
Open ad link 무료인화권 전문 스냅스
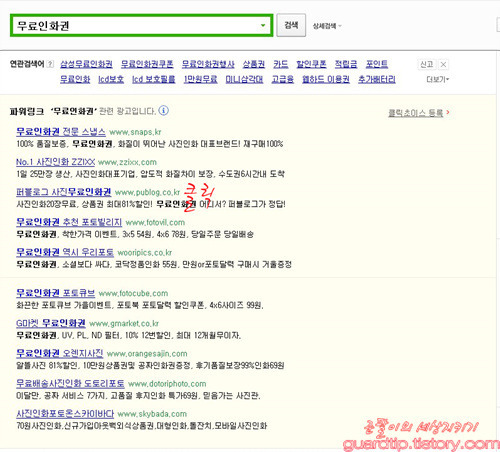click(61, 132)
